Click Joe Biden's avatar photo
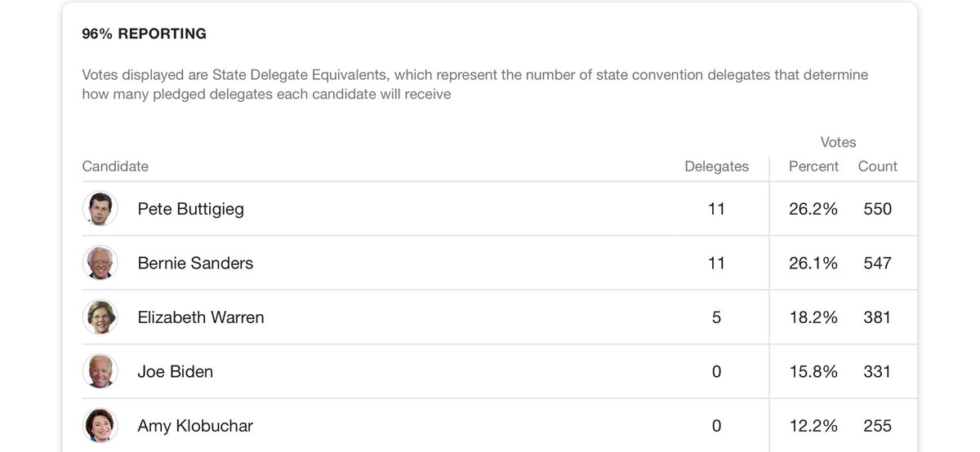 [100, 371]
